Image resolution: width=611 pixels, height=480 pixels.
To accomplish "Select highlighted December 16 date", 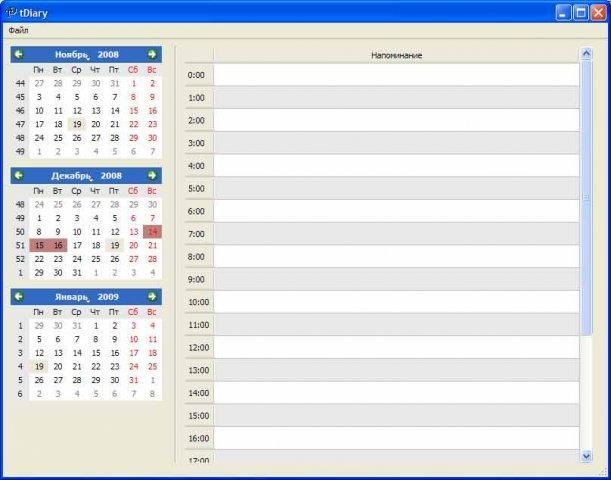I will point(58,245).
